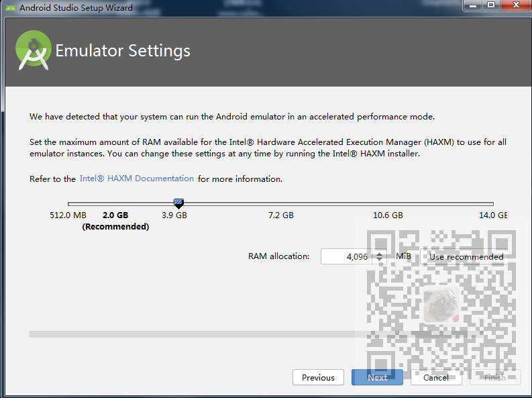Close the Setup Wizard window
Viewport: 532px width, 398px height.
(516, 5)
